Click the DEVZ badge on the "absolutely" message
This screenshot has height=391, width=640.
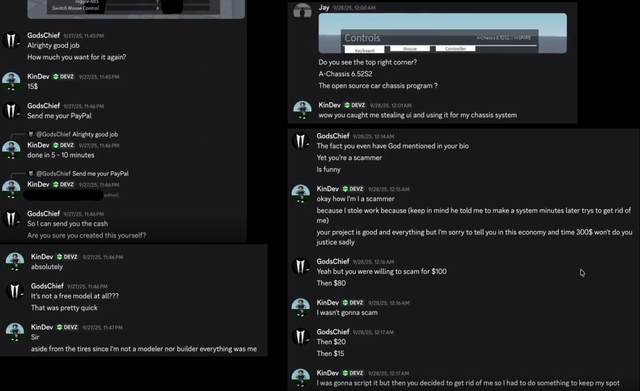(67, 257)
